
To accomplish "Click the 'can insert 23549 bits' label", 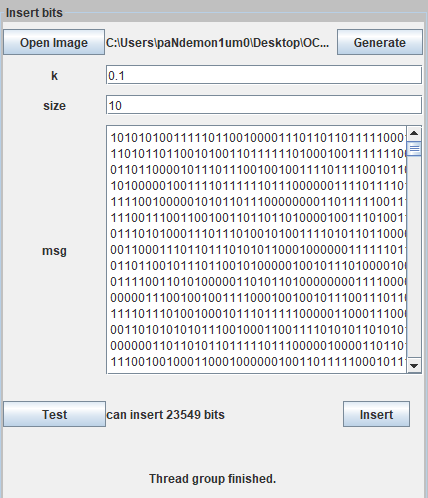I will (165, 415).
